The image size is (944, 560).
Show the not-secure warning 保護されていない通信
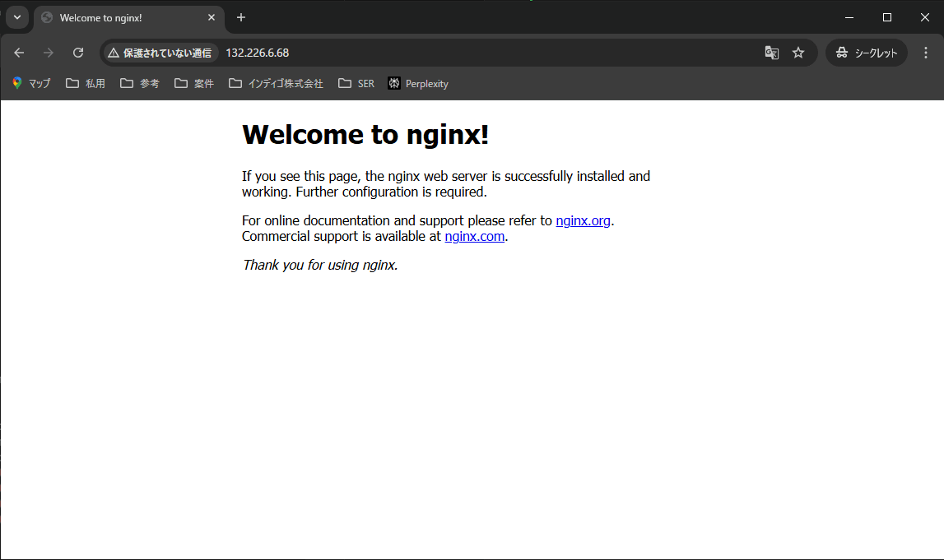point(160,53)
